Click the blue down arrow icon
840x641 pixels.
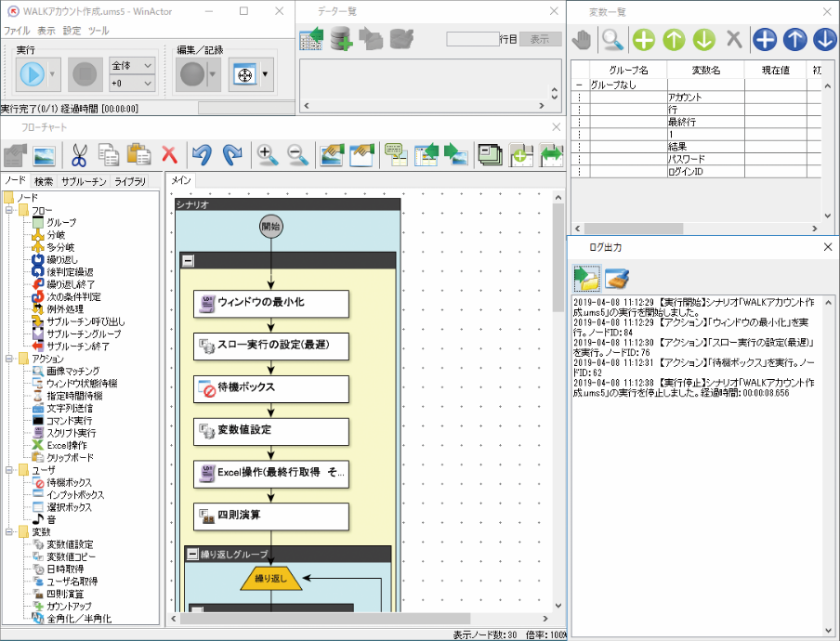pyautogui.click(x=825, y=40)
